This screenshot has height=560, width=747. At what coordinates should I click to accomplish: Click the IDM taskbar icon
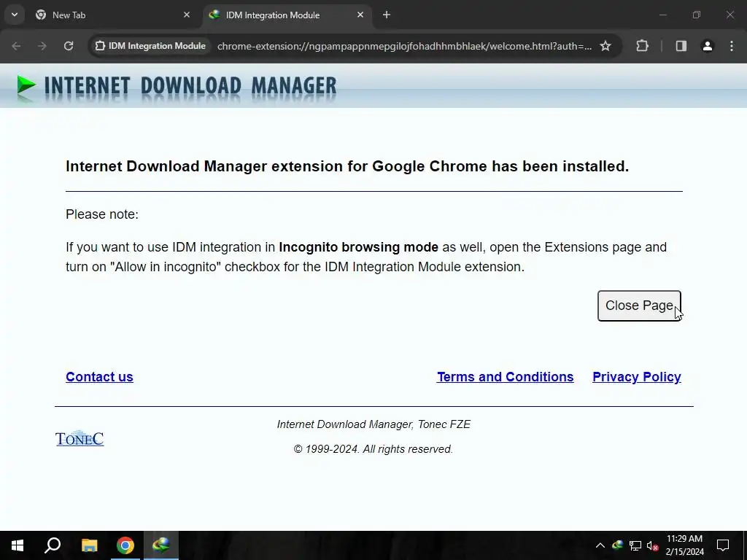(x=161, y=545)
